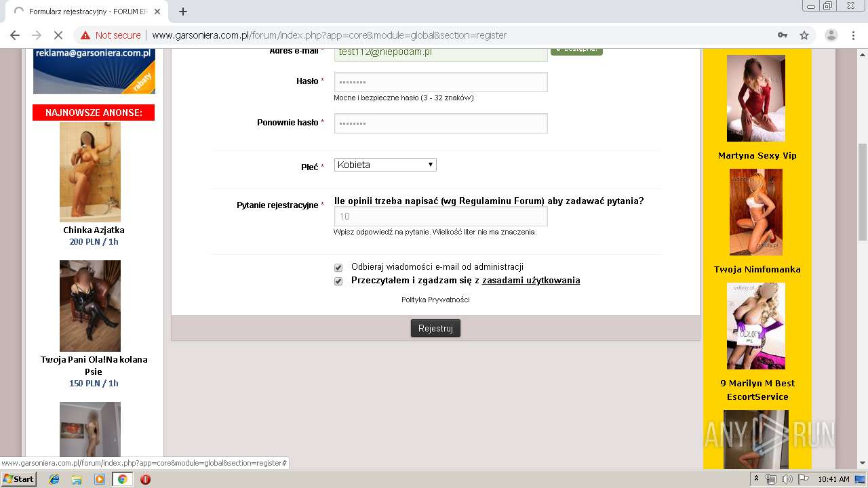Viewport: 868px width, 488px height.
Task: Click the page vertical scrollbar thumb
Action: click(863, 191)
